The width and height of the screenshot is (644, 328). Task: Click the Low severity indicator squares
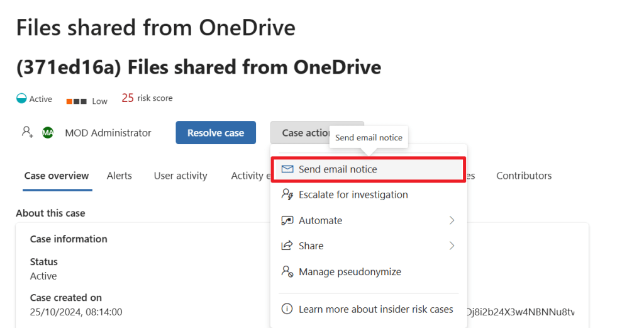[76, 101]
